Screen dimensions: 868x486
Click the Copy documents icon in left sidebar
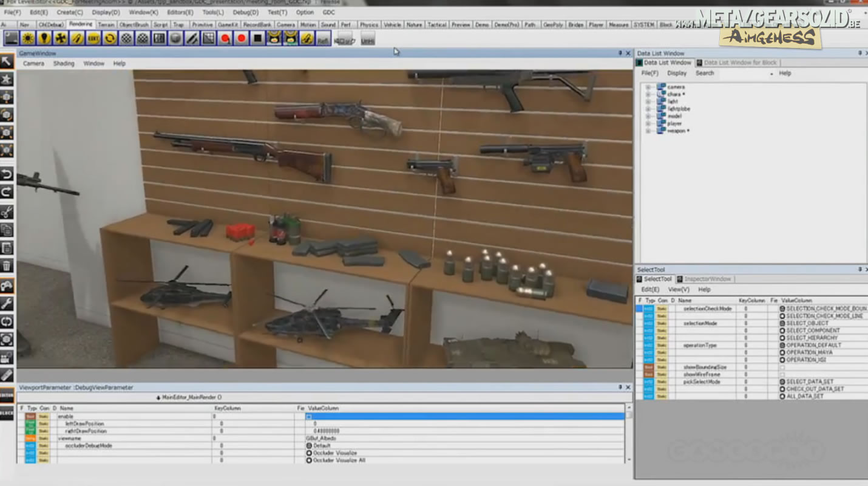click(7, 230)
